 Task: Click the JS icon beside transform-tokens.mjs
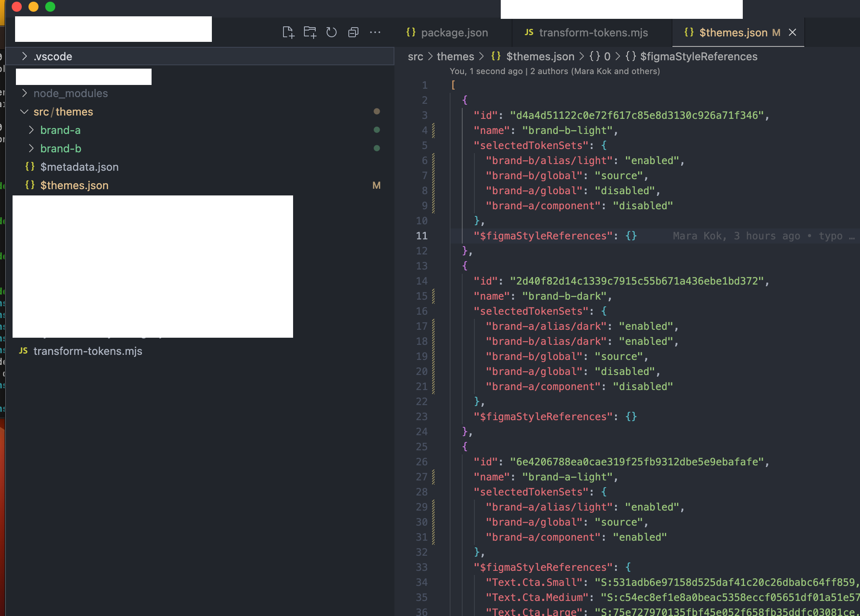(23, 351)
